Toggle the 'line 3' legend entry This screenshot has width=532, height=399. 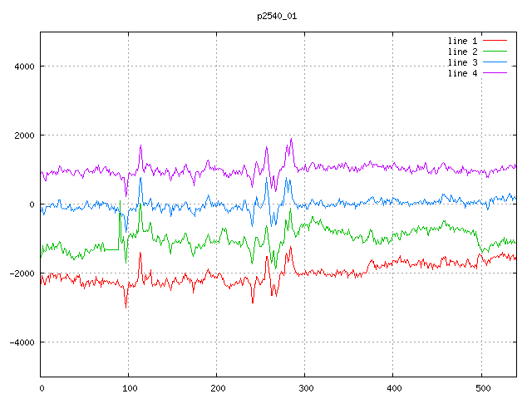[x=462, y=62]
